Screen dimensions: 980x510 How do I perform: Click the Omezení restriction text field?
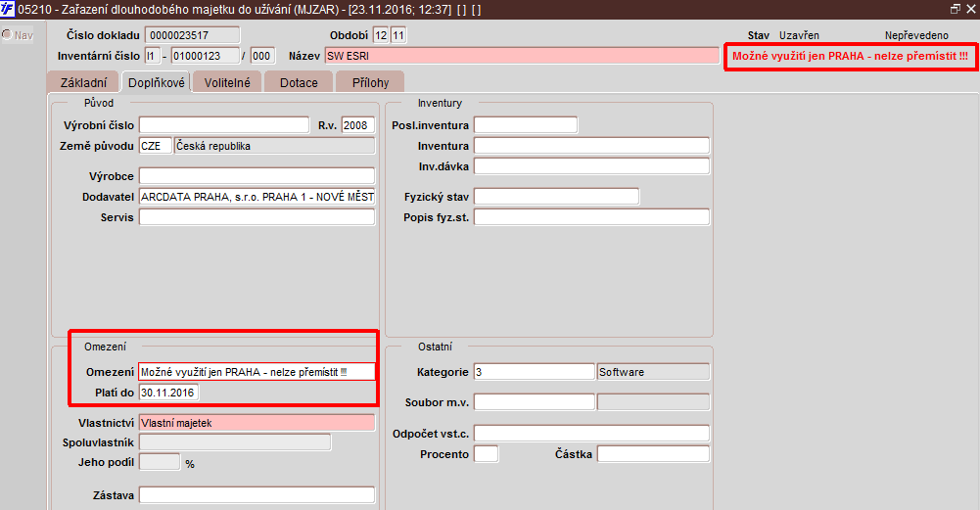point(257,371)
